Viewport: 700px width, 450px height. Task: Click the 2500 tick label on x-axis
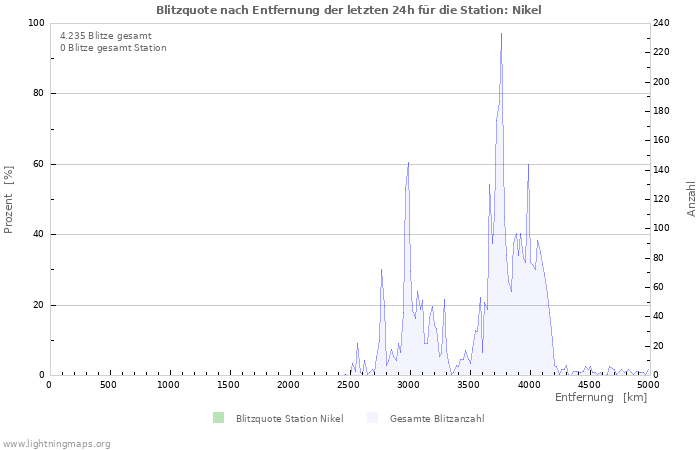tap(349, 384)
